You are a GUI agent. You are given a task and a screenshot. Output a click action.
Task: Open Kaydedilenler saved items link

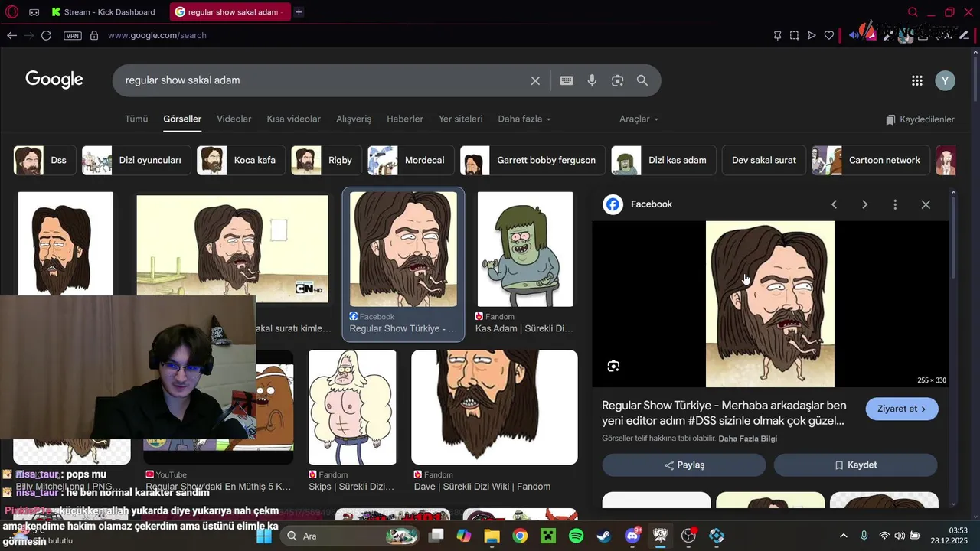tap(920, 119)
